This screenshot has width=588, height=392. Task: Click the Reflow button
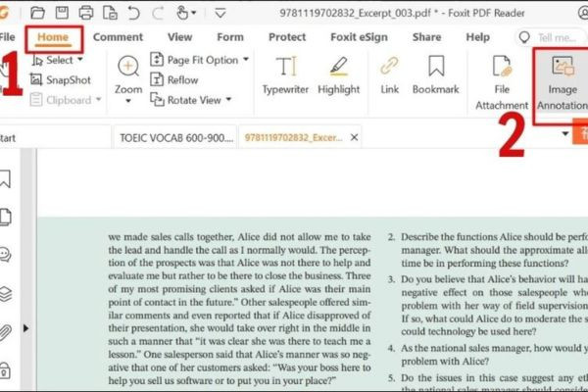174,80
